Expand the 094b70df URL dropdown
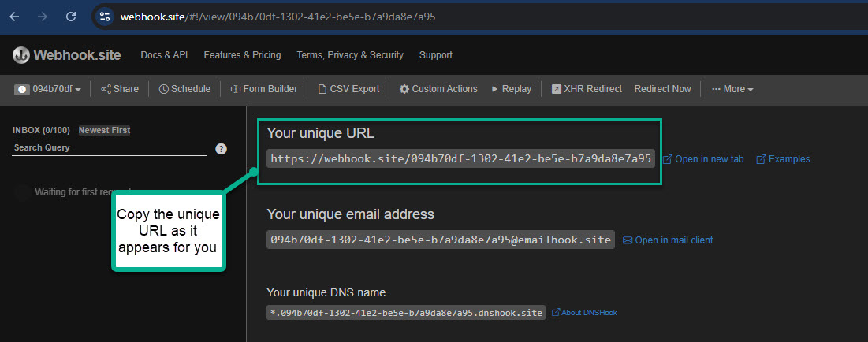The width and height of the screenshot is (868, 342). pos(48,89)
